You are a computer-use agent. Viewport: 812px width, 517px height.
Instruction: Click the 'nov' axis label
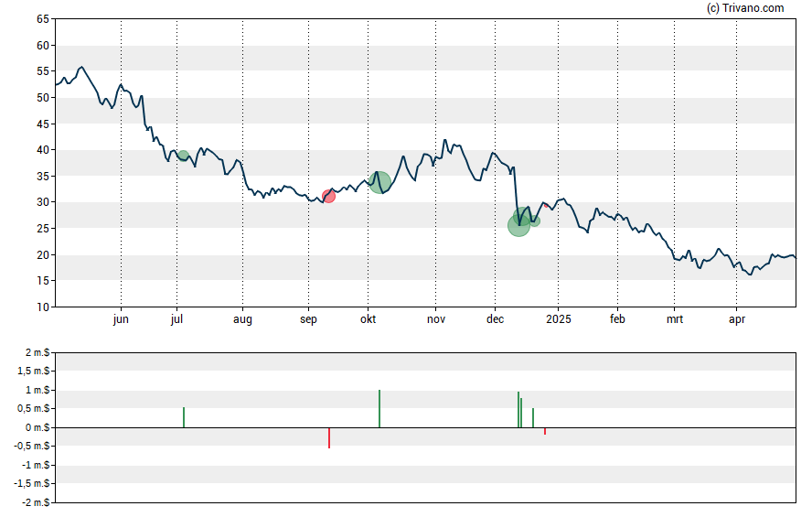(x=436, y=319)
